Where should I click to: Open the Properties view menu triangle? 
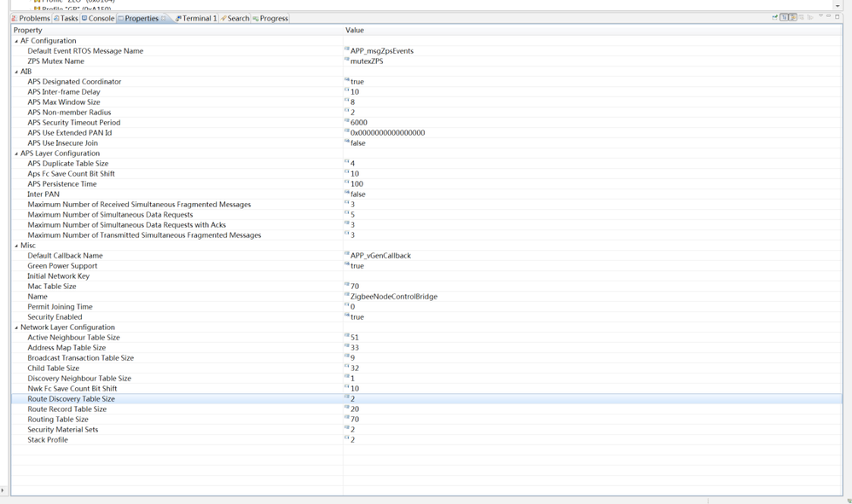point(820,15)
